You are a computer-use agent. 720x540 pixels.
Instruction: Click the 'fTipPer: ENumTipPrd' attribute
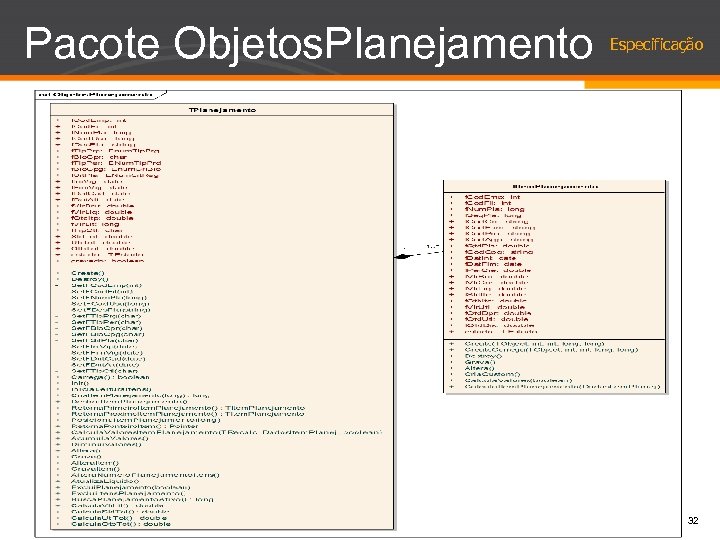pyautogui.click(x=116, y=163)
